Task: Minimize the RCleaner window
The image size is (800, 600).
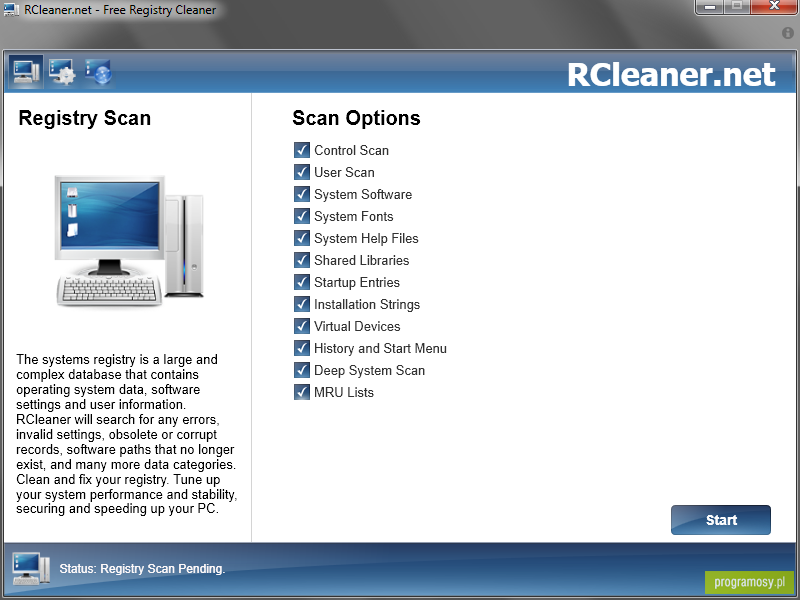Action: 710,7
